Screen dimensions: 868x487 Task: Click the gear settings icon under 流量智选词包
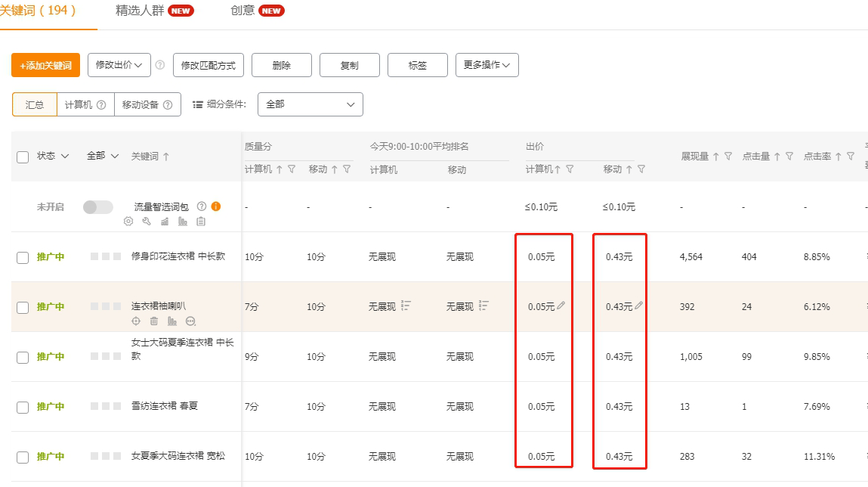(x=128, y=222)
